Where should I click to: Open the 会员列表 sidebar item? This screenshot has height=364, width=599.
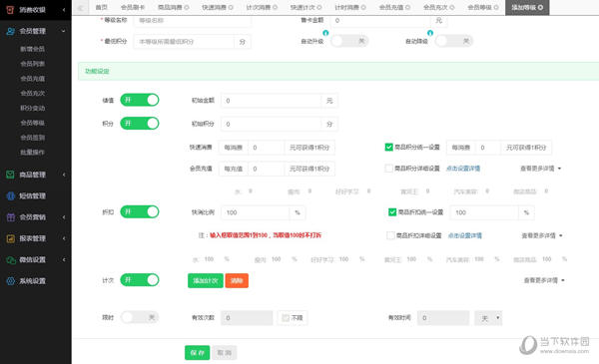pyautogui.click(x=33, y=64)
